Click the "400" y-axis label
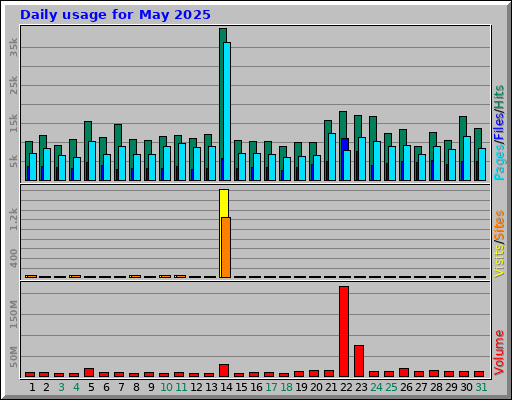512x400 pixels. pyautogui.click(x=13, y=258)
